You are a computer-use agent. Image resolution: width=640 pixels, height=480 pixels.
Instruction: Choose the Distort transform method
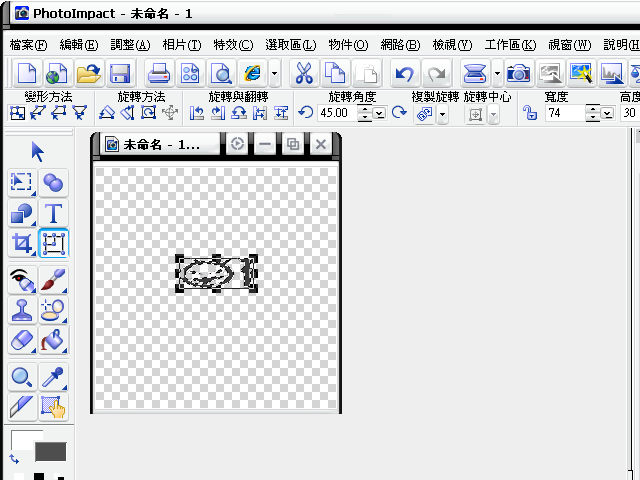(58, 113)
